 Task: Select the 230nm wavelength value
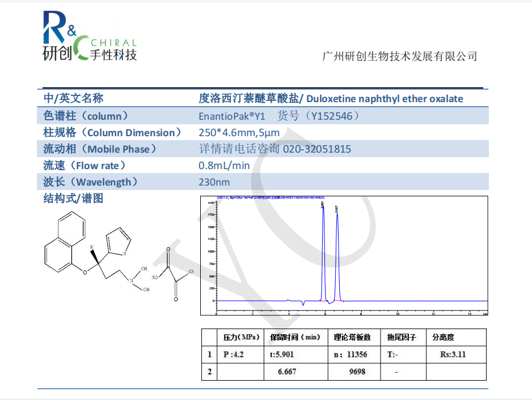[214, 182]
